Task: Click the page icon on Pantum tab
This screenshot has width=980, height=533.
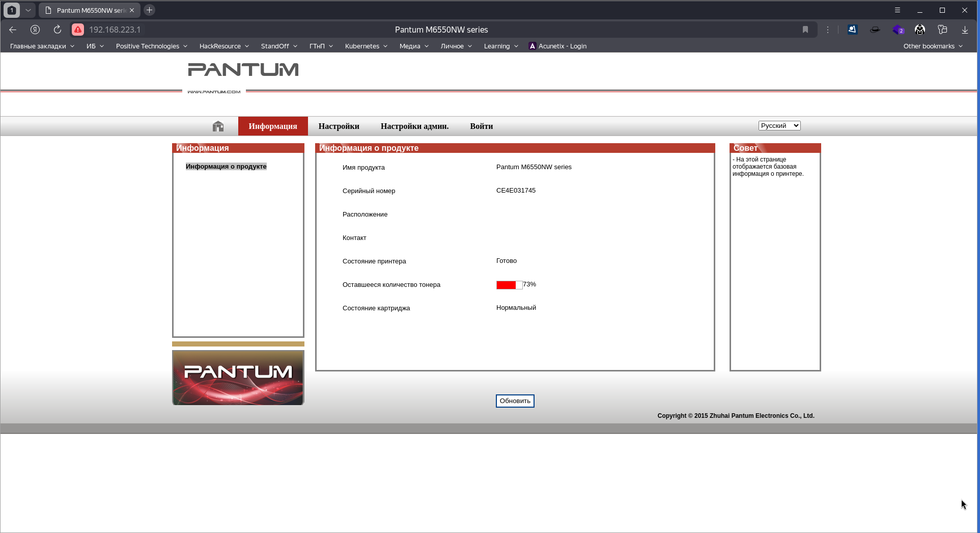Action: pos(48,10)
